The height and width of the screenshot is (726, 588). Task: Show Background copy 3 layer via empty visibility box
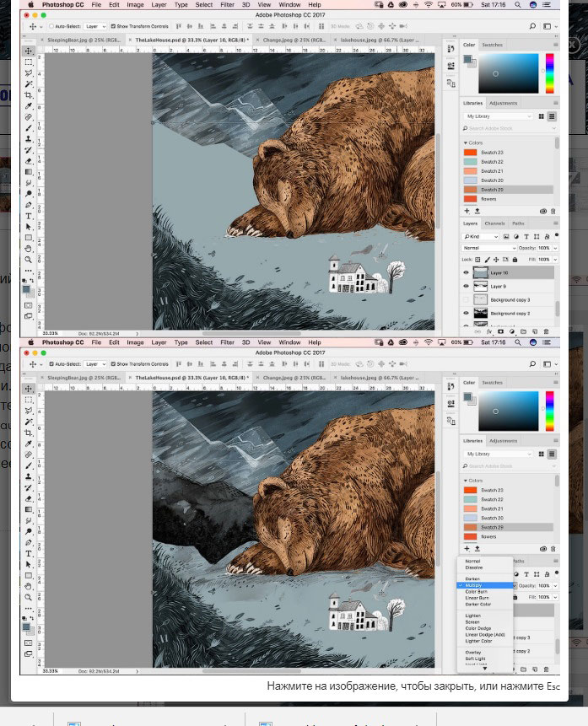467,299
